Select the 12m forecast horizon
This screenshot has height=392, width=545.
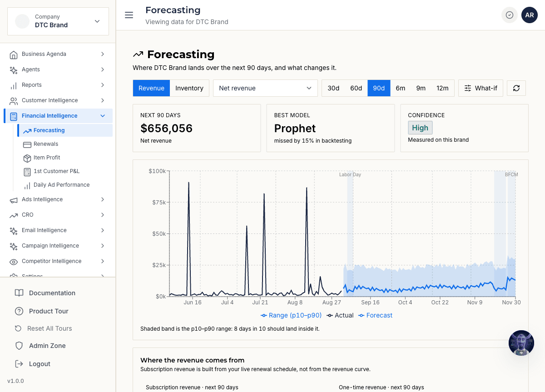pyautogui.click(x=442, y=88)
